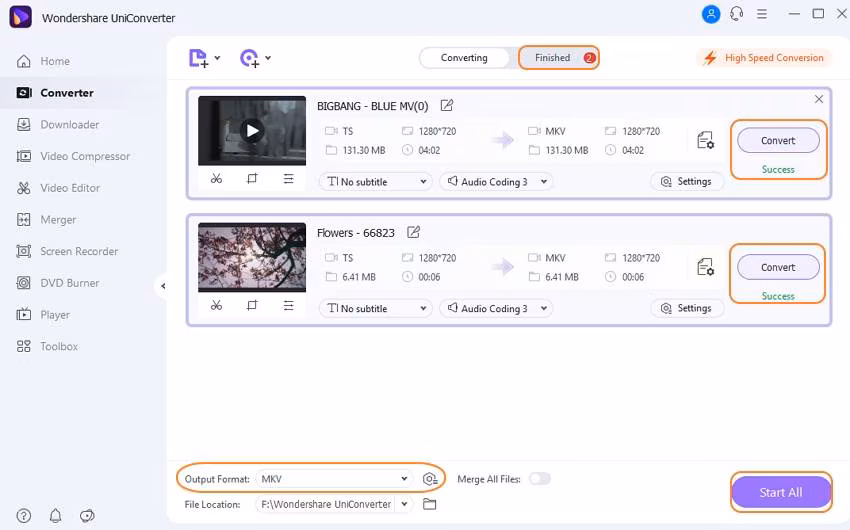This screenshot has height=530, width=850.
Task: Click the Flowers - 66823 video thumbnail
Action: (x=252, y=257)
